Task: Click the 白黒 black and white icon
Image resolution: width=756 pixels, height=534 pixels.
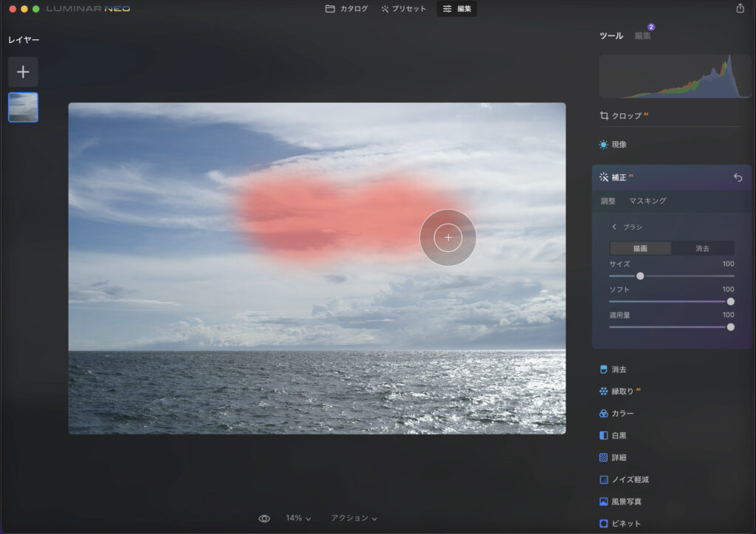Action: [x=603, y=436]
